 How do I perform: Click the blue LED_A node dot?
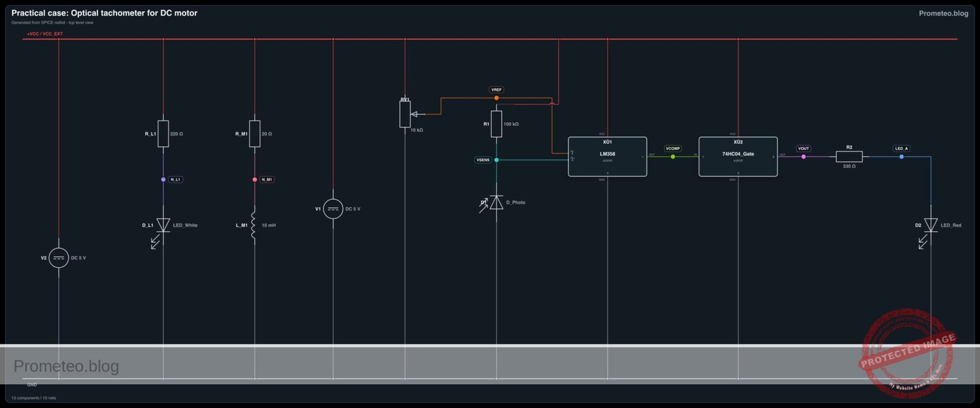(902, 157)
